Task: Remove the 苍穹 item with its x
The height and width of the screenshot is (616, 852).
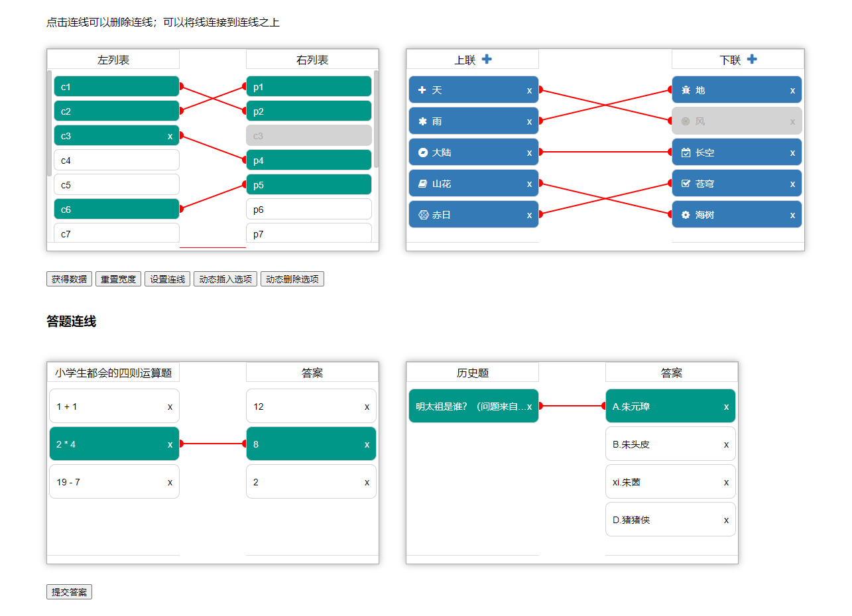Action: click(792, 184)
